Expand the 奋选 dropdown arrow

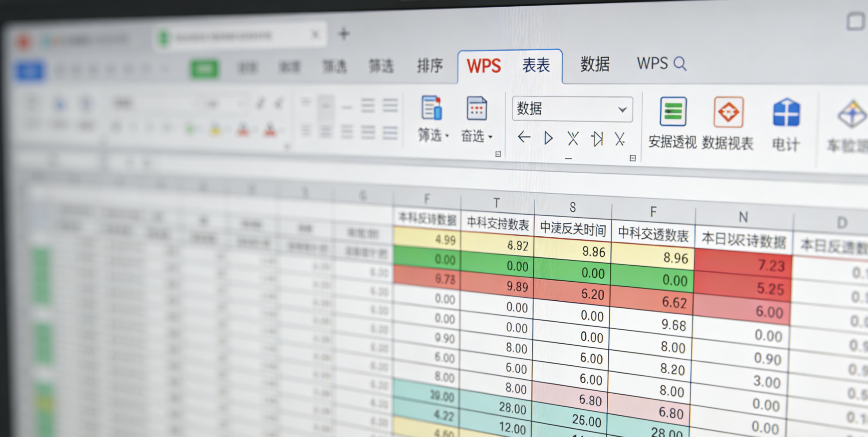coord(491,138)
